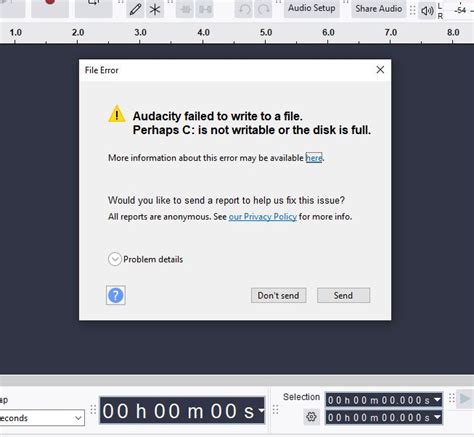This screenshot has height=437, width=474.
Task: Click the Don't send button
Action: [278, 295]
